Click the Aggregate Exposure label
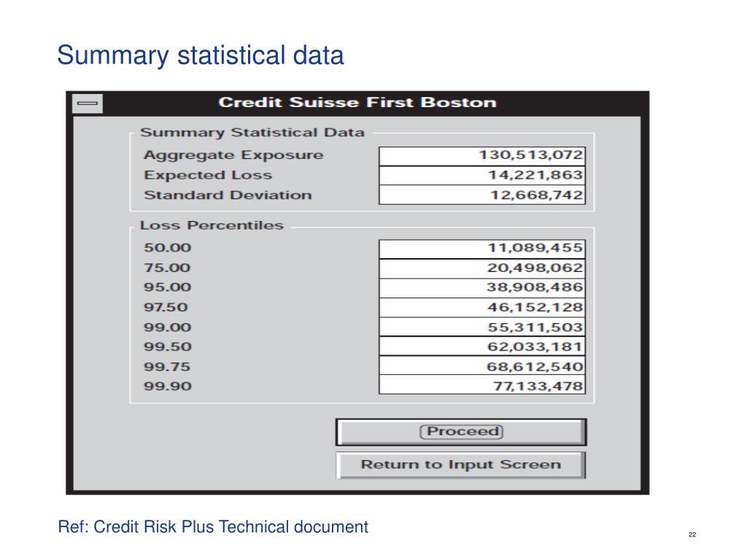Image resolution: width=747 pixels, height=560 pixels. (x=233, y=156)
